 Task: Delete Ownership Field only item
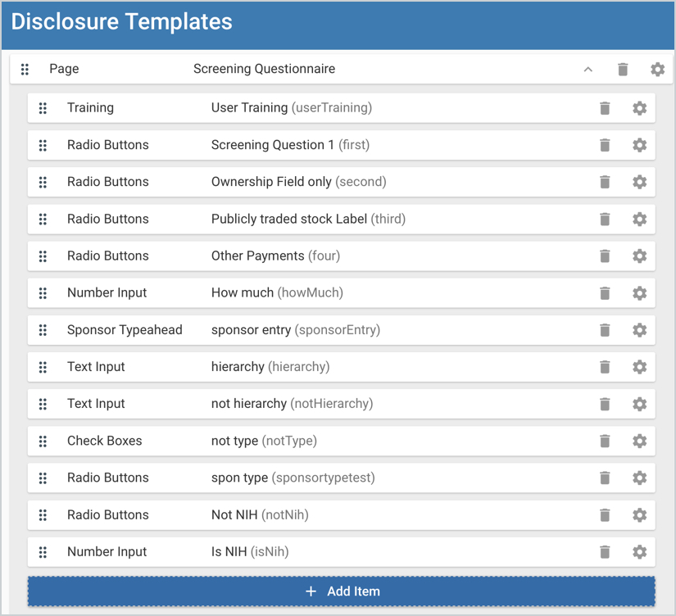(605, 182)
